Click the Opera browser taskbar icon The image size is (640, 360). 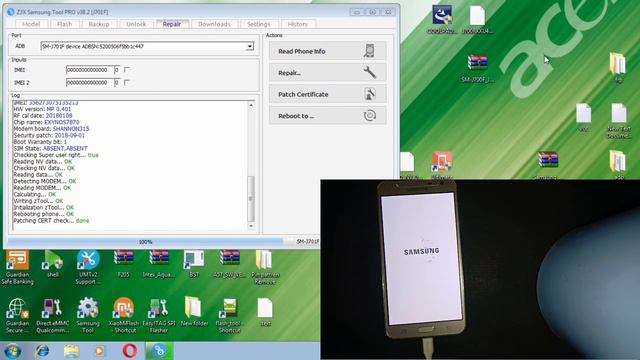click(129, 351)
